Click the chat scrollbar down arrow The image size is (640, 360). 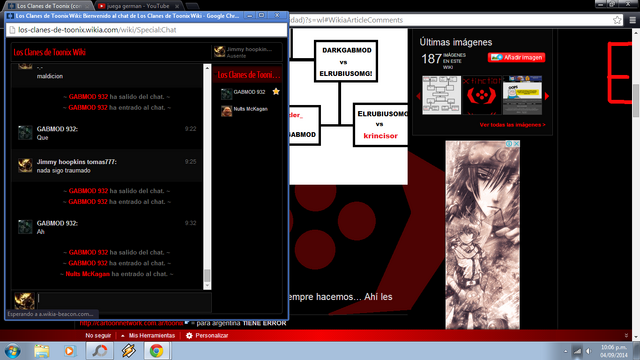(207, 286)
